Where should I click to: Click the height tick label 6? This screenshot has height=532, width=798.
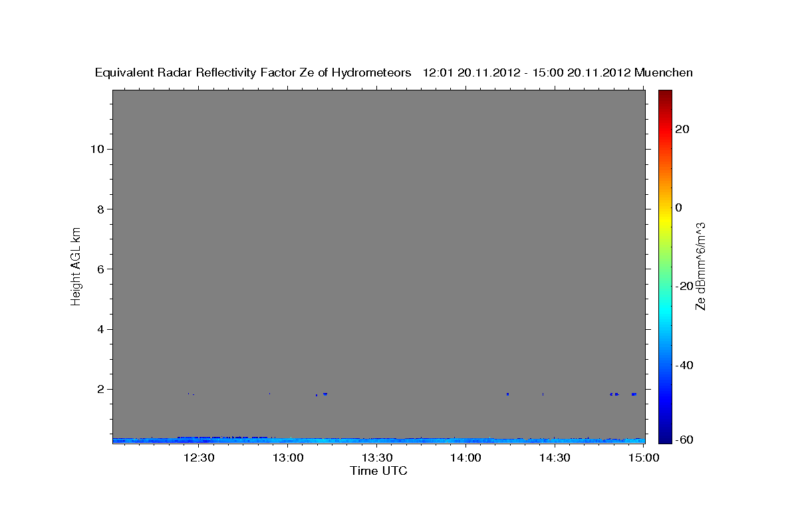(101, 269)
